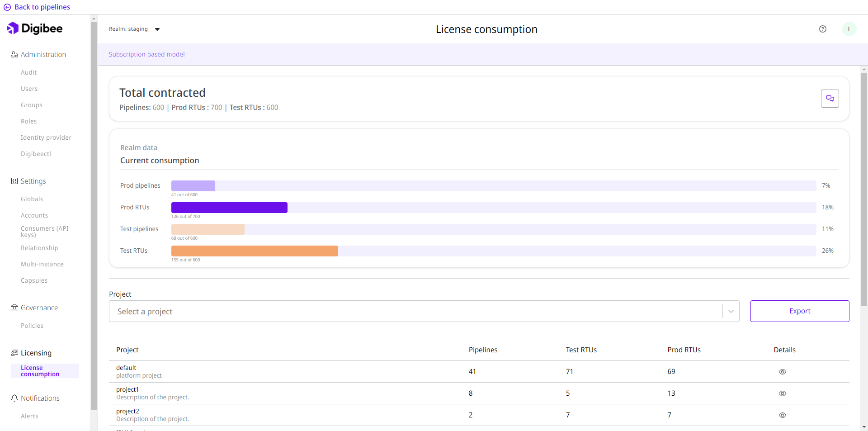Go to Capsules in Settings menu

[34, 280]
